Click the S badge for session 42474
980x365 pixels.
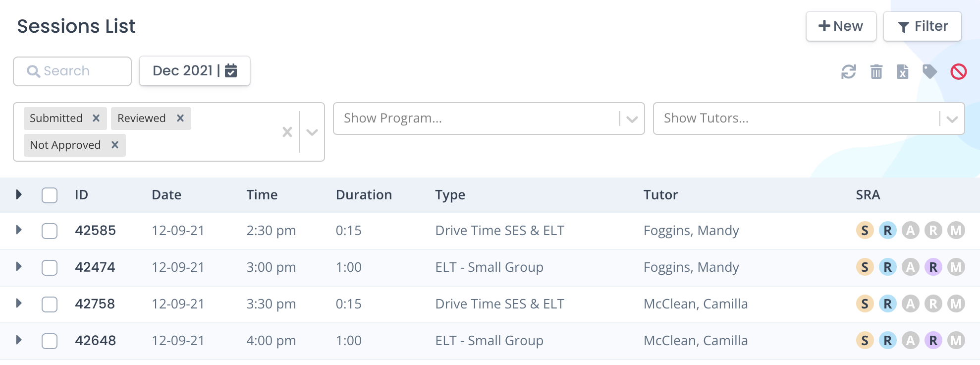point(865,267)
